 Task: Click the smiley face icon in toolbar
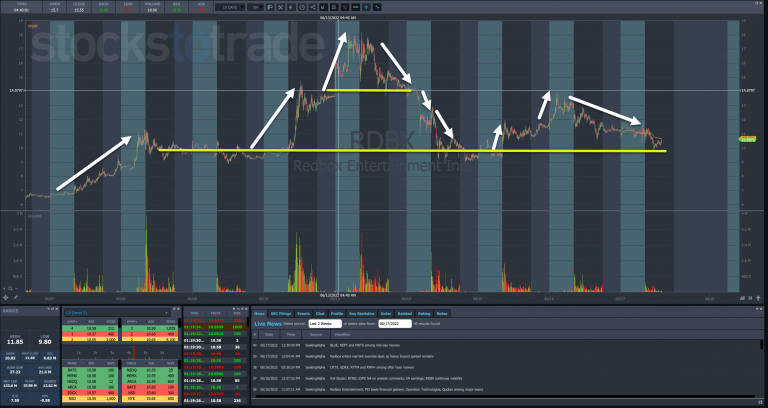tap(302, 7)
